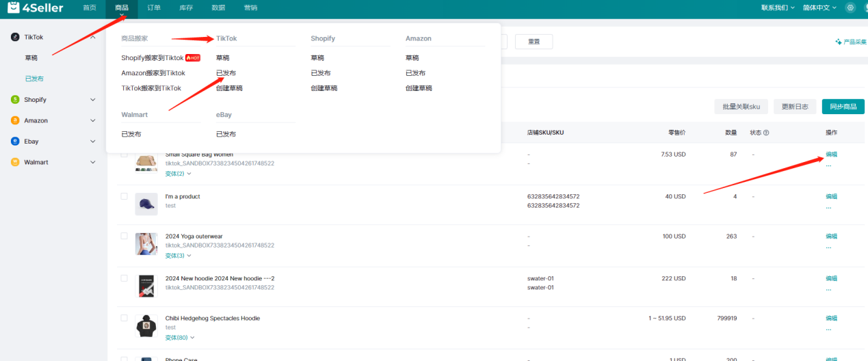The height and width of the screenshot is (361, 868).
Task: Click the Ebay icon in the sidebar
Action: [x=15, y=142]
